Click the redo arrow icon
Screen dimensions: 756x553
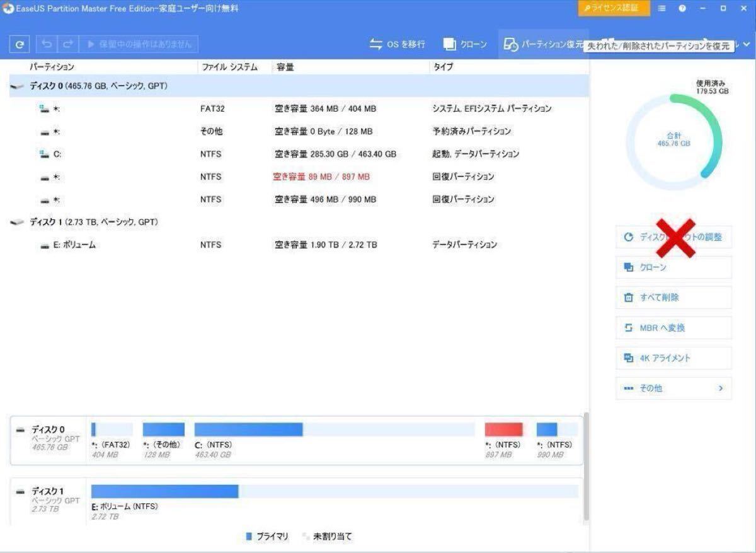(67, 45)
